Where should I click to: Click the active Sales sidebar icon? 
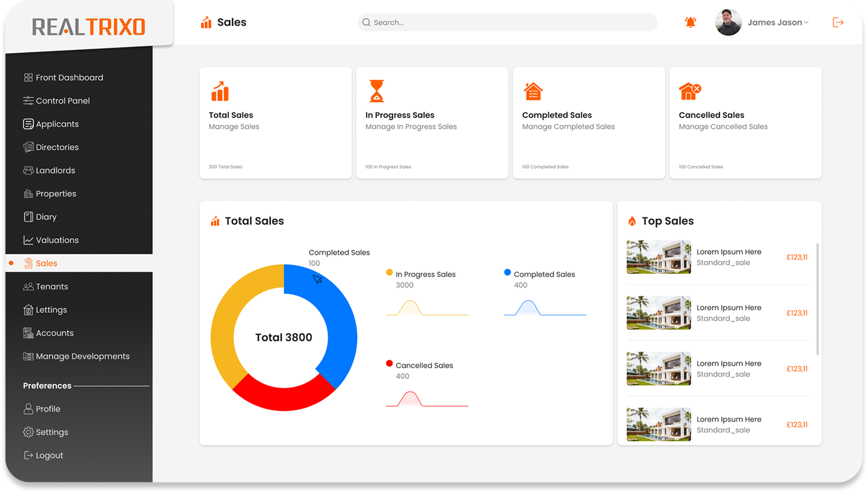(x=28, y=263)
